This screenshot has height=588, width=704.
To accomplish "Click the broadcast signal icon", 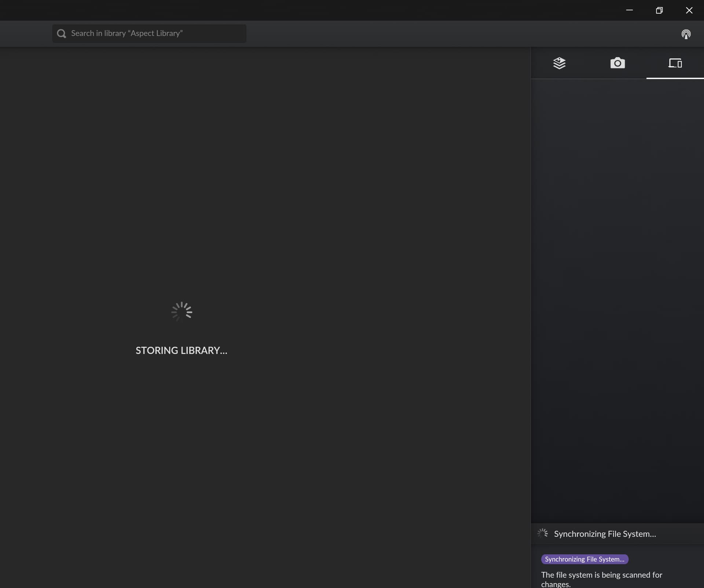I will coord(686,34).
